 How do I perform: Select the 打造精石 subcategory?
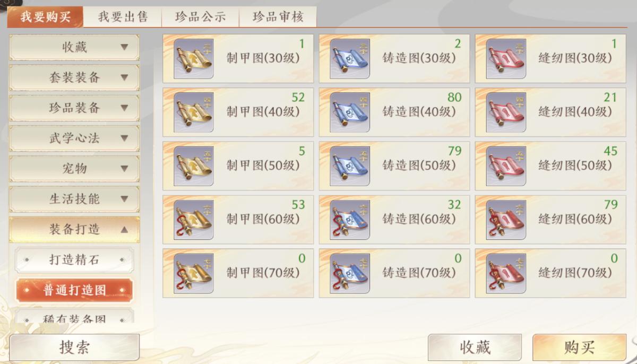click(74, 260)
